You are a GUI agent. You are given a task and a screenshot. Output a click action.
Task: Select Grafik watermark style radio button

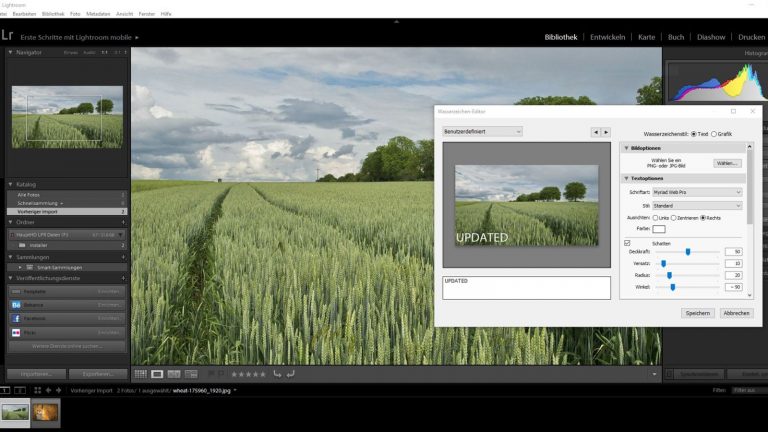713,133
